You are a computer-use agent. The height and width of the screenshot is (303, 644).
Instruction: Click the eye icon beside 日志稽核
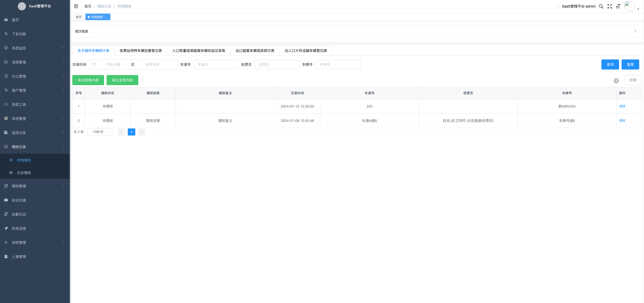click(11, 173)
